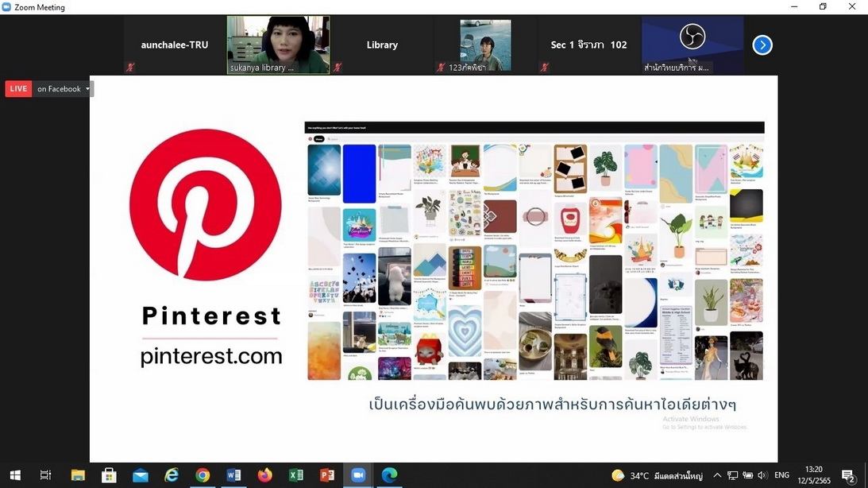
Task: Click muted mic icon on Sec 1 tile
Action: click(544, 68)
